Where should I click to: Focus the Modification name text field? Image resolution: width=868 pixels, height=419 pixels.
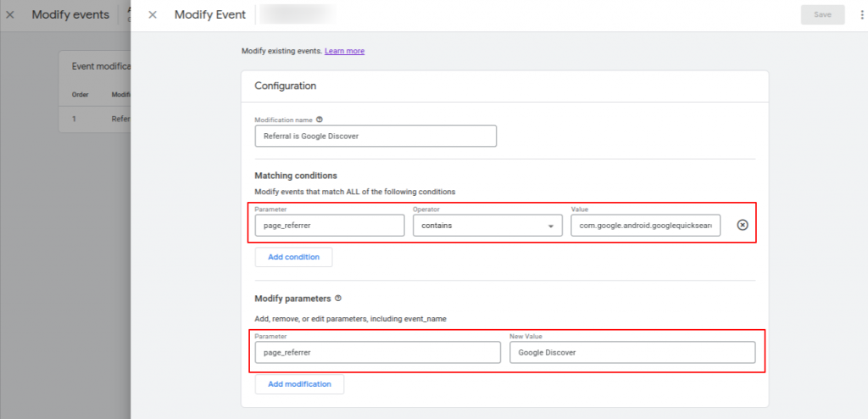coord(375,136)
